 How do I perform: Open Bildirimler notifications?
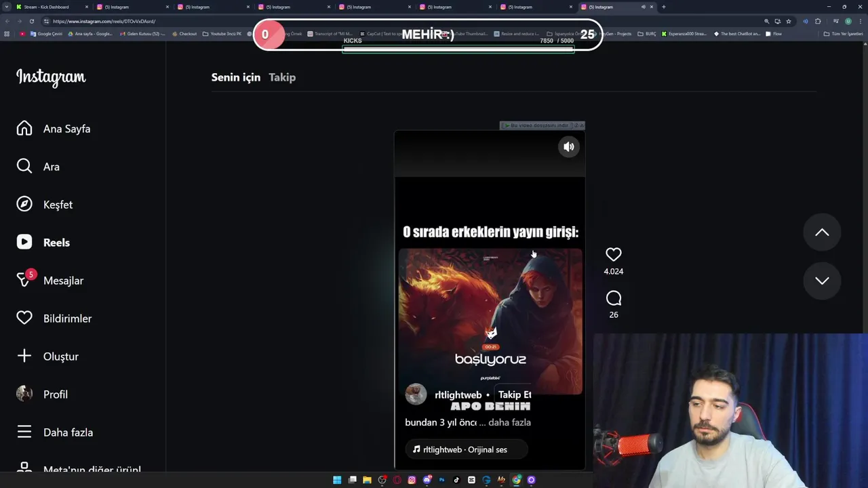tap(54, 319)
